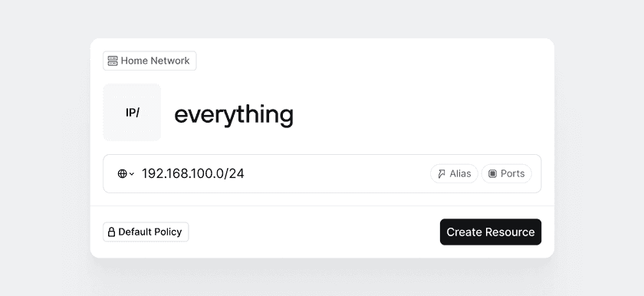Toggle the Ports option pill

(x=507, y=173)
